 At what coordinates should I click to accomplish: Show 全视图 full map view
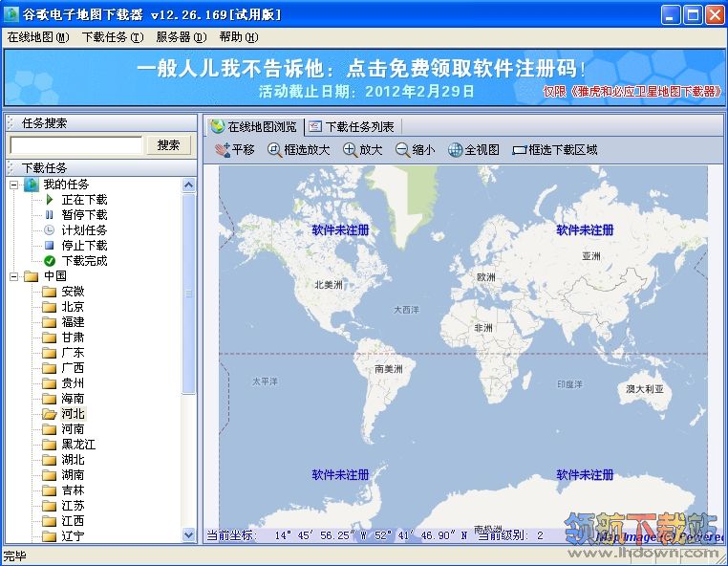[474, 150]
